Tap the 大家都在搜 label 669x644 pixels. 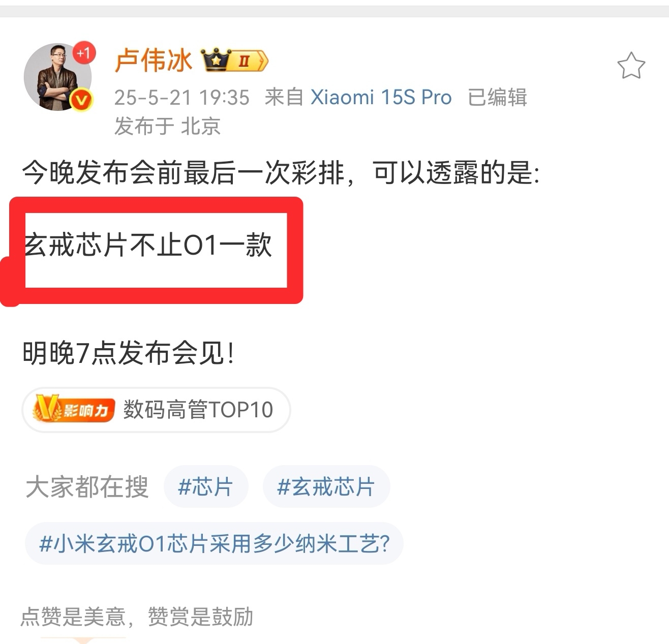(87, 487)
